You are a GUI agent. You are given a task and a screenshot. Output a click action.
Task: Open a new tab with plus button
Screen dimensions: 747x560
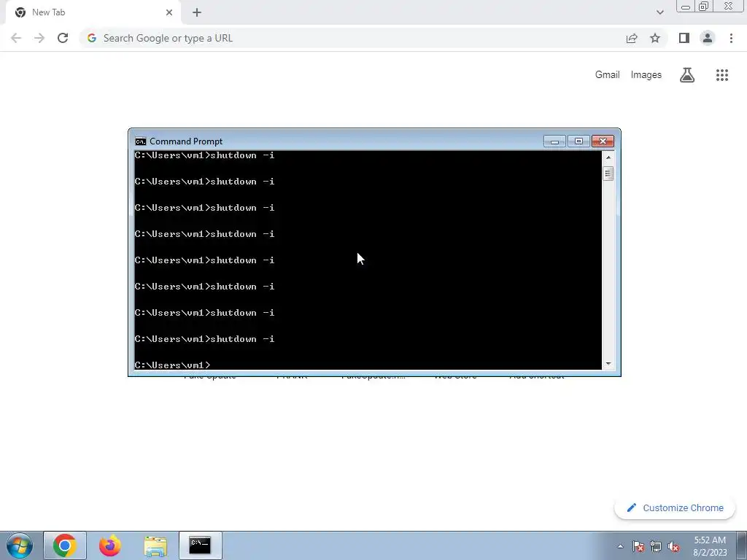coord(197,12)
